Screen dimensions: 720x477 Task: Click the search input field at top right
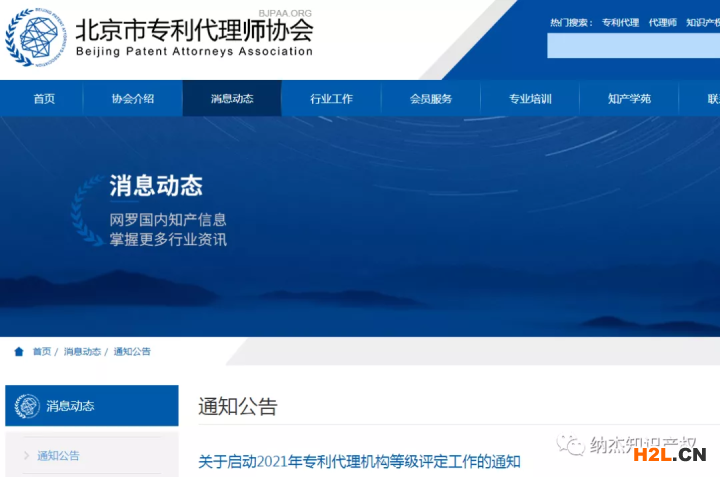click(x=633, y=46)
